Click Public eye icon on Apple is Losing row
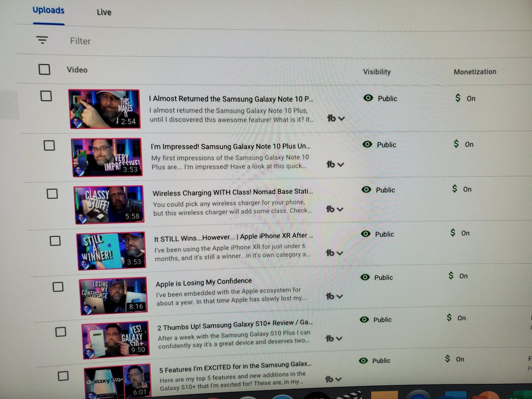 [x=365, y=278]
